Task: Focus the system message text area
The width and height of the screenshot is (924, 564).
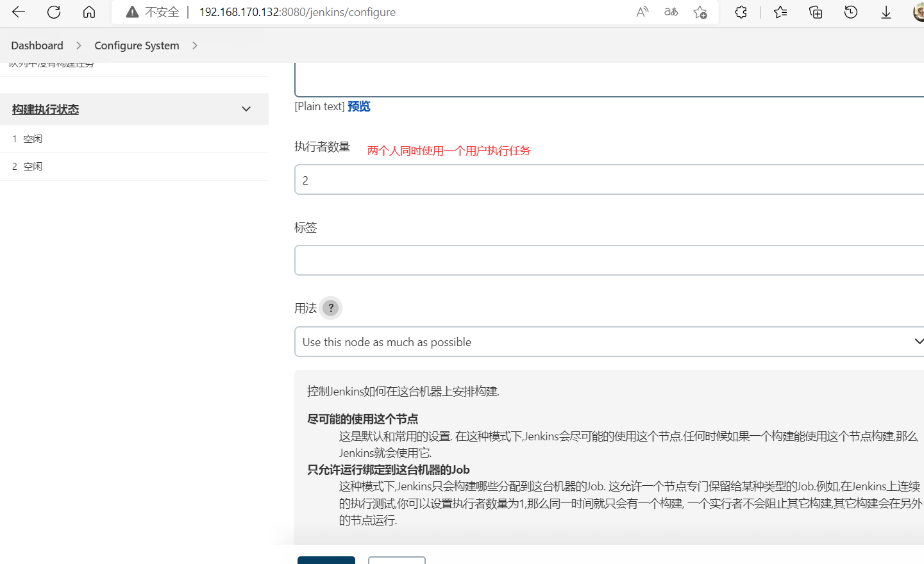Action: click(x=609, y=79)
